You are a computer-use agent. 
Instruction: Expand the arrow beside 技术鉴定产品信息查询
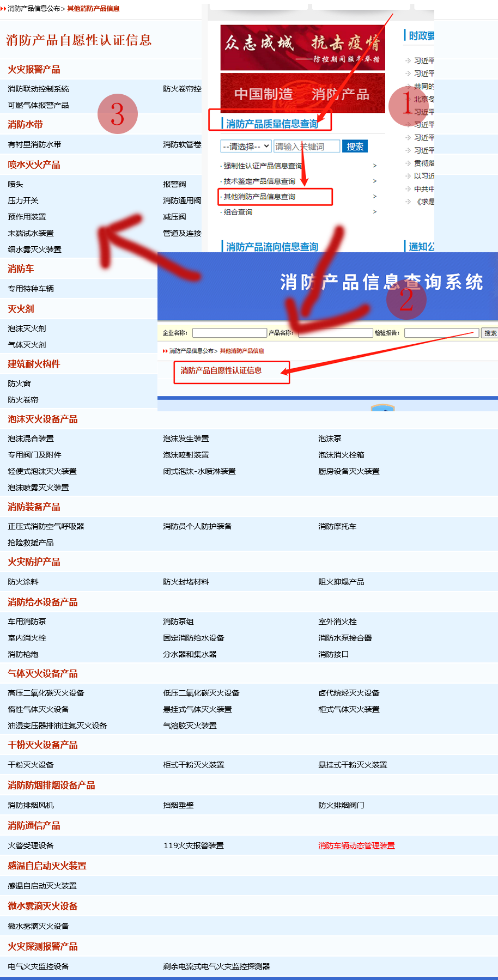click(x=374, y=181)
